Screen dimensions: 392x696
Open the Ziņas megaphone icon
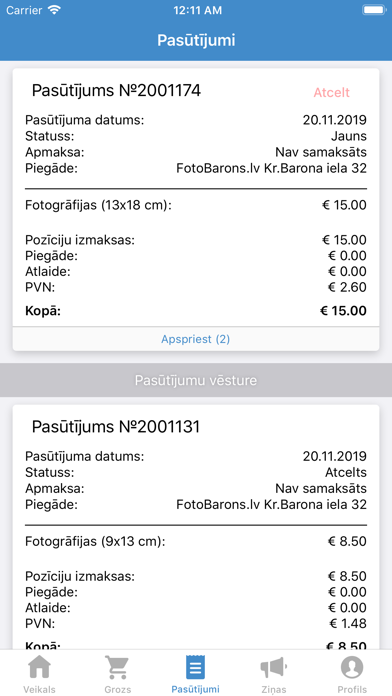coord(273,667)
